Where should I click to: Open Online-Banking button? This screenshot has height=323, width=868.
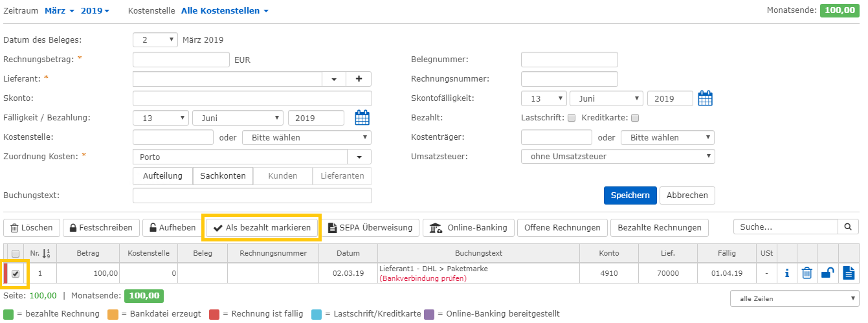click(468, 227)
